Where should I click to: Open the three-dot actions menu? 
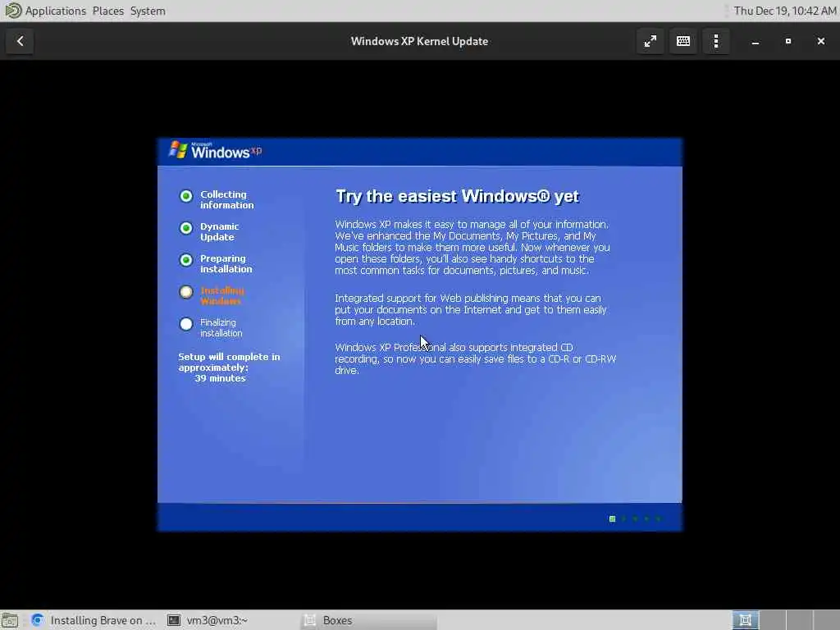click(715, 41)
